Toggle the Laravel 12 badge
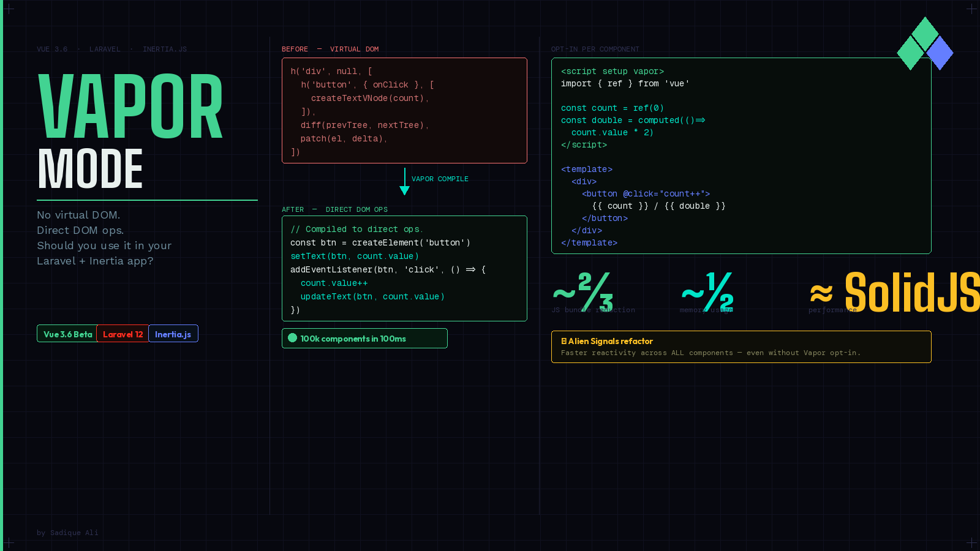980x551 pixels. 122,334
